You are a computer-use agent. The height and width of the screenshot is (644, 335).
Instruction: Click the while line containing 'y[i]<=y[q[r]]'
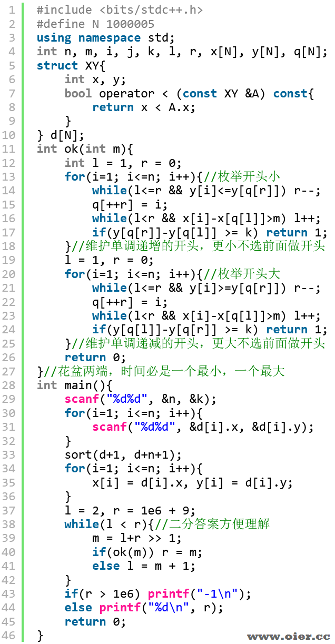[206, 190]
